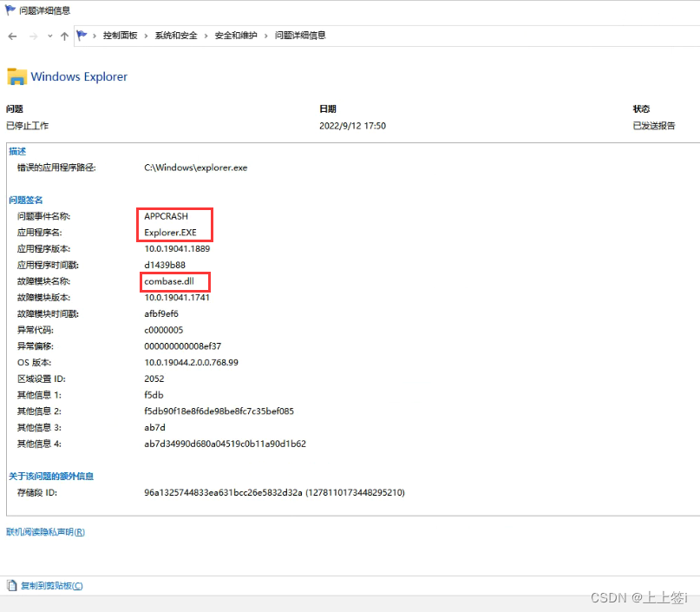Select OS version 10.0.19044.2.0.0.768.99

tap(191, 362)
